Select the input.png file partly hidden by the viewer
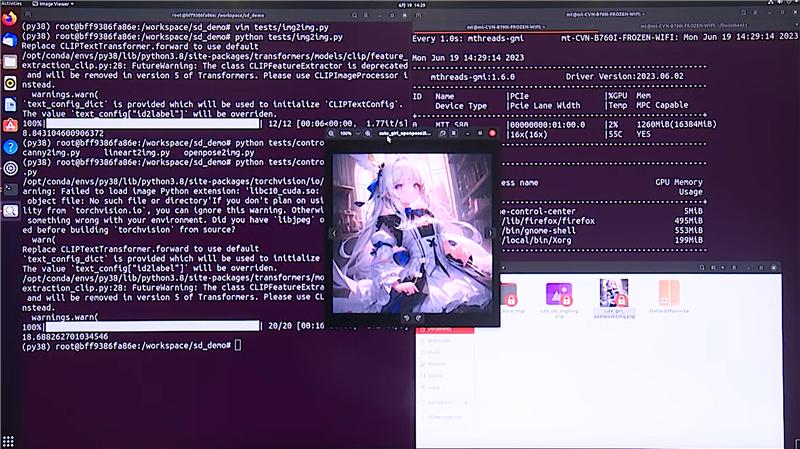This screenshot has width=800, height=449. pos(513,298)
